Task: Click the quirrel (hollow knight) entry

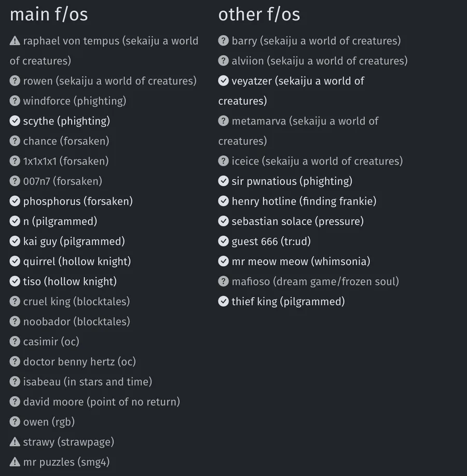Action: [71, 262]
